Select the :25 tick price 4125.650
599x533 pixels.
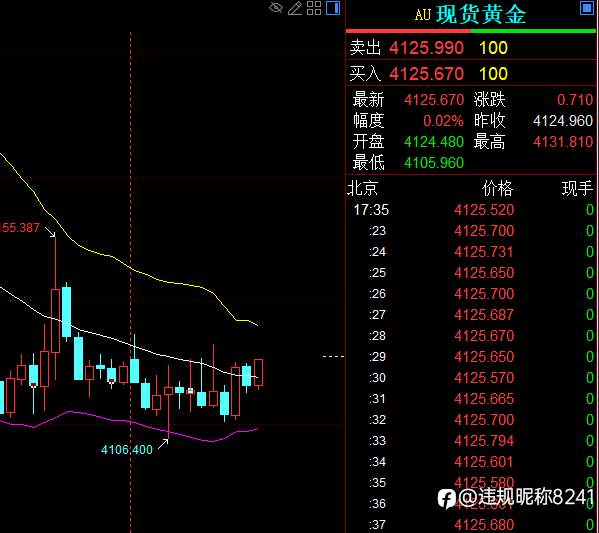pyautogui.click(x=484, y=273)
